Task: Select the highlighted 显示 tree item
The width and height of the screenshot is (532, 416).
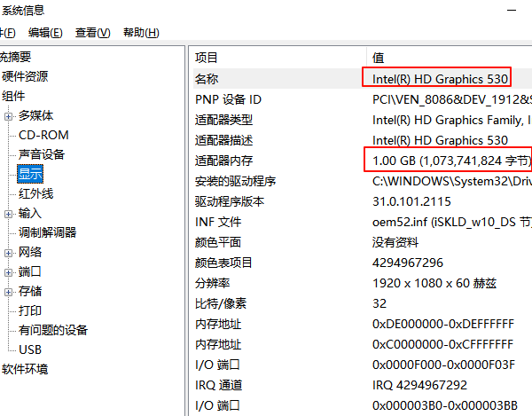Action: pyautogui.click(x=30, y=174)
